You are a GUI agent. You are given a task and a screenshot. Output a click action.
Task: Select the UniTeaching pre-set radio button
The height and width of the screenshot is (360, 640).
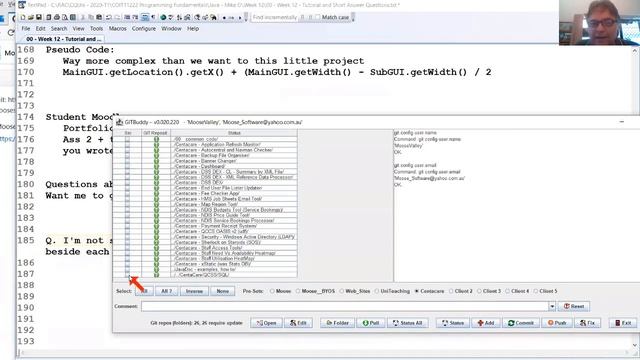377,291
